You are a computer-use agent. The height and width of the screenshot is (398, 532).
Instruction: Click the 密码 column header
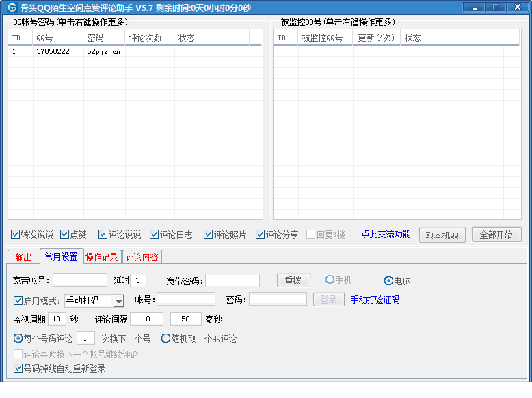point(104,38)
